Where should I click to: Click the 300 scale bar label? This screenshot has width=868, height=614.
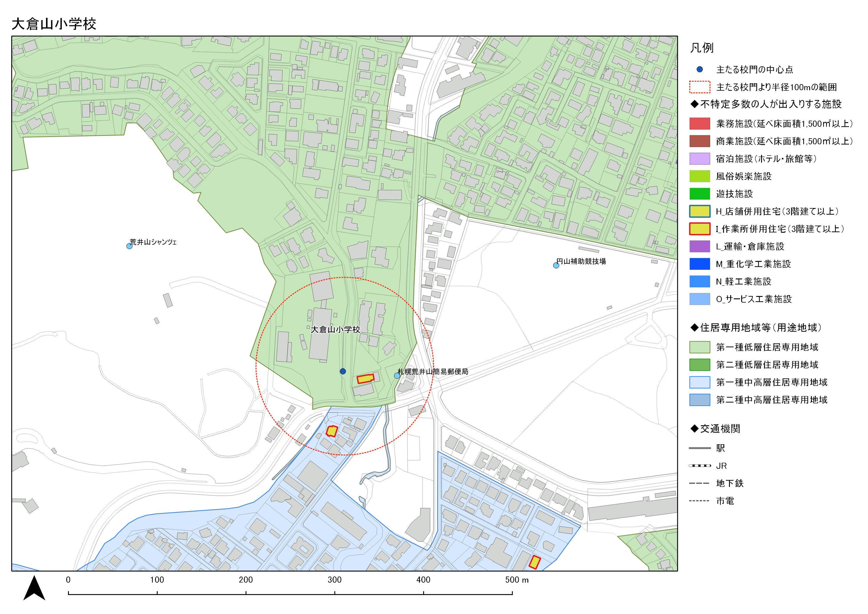[335, 580]
